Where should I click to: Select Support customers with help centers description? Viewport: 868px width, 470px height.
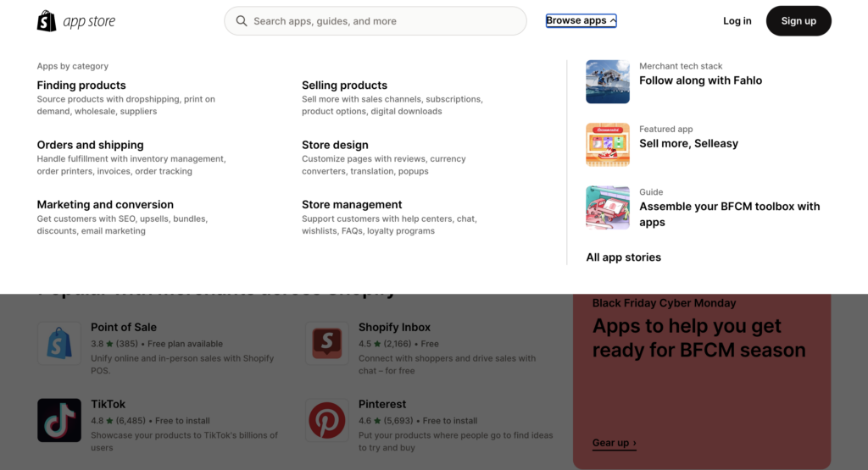(389, 224)
